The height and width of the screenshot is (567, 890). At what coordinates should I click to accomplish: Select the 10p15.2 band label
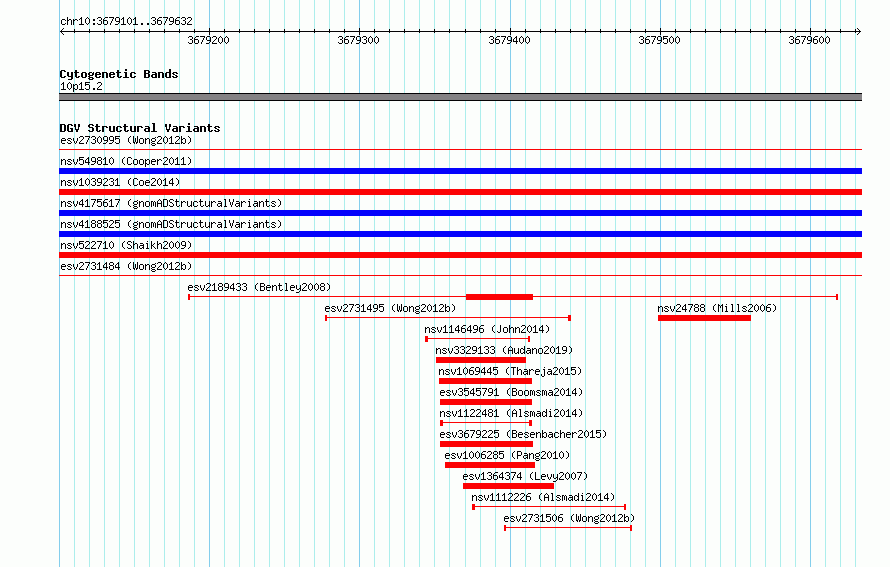coord(81,86)
